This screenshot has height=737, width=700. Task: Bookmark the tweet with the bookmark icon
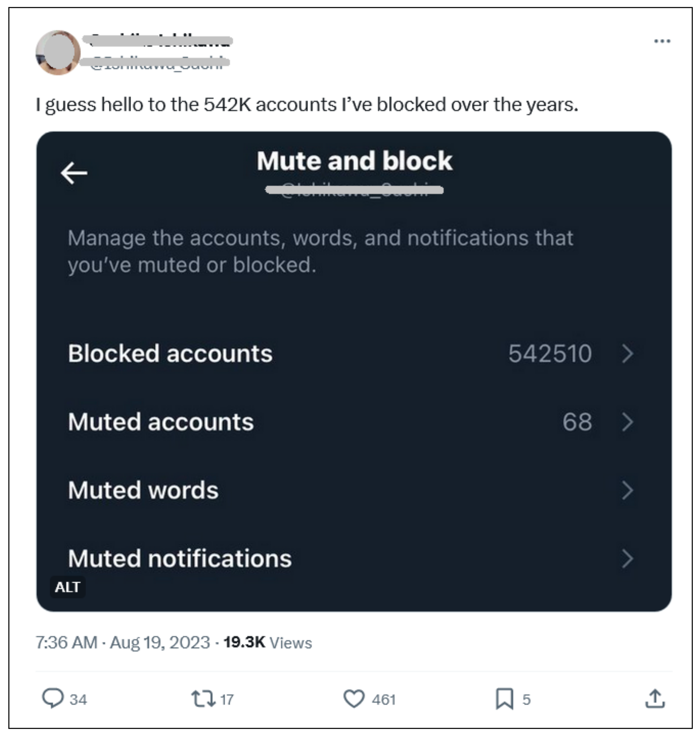tap(504, 698)
